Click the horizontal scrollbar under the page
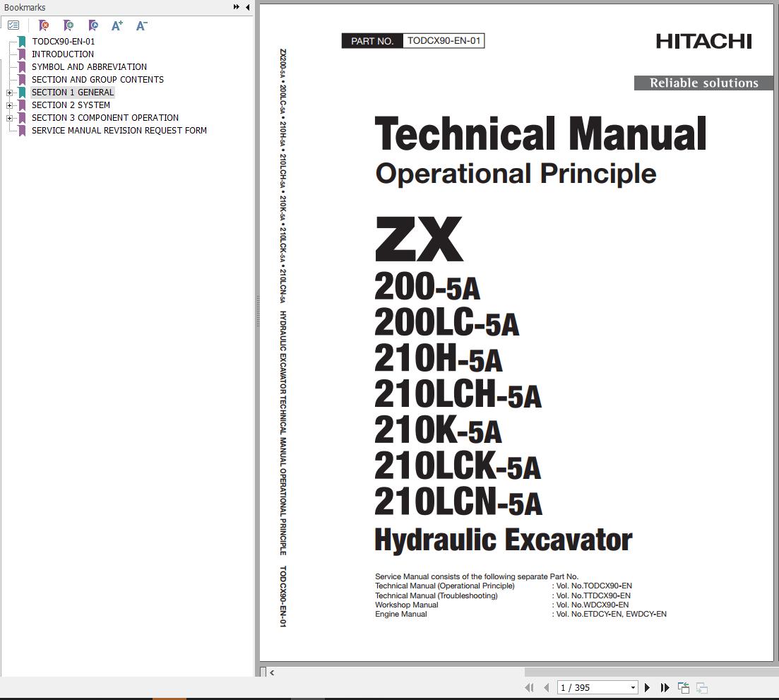Image resolution: width=779 pixels, height=700 pixels. 651,672
